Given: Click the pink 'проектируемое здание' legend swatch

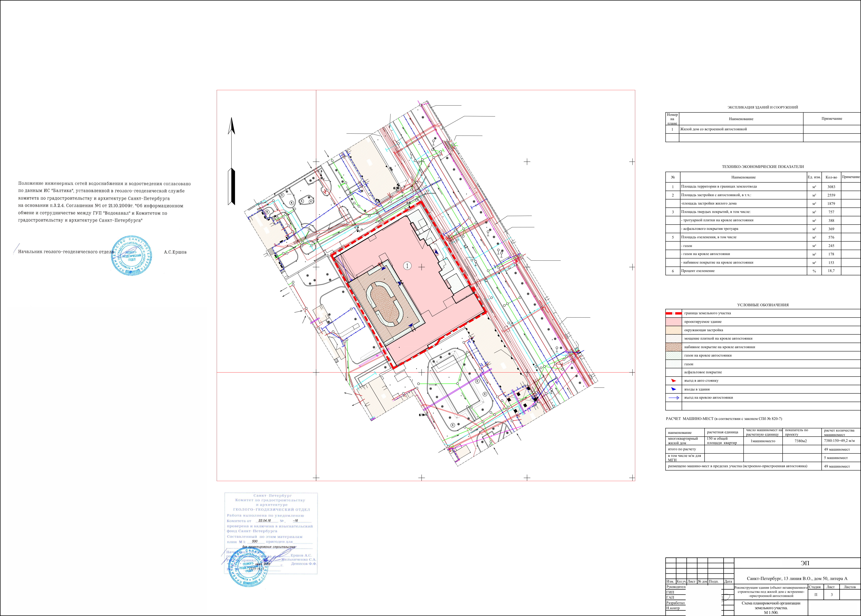Looking at the screenshot, I should tap(674, 322).
